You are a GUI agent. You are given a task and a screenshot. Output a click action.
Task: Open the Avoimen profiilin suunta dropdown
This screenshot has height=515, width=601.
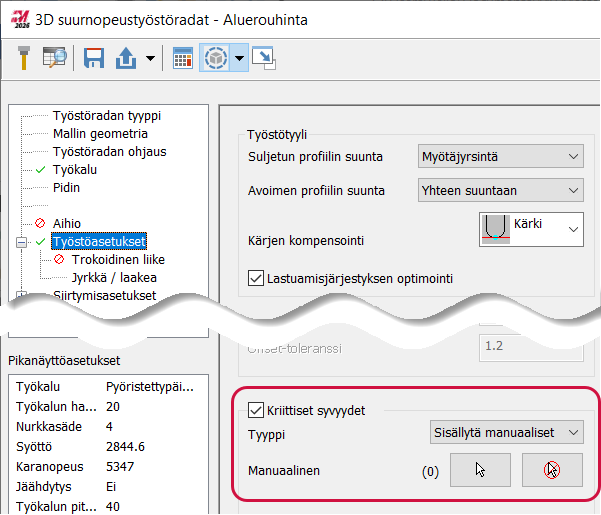(501, 190)
